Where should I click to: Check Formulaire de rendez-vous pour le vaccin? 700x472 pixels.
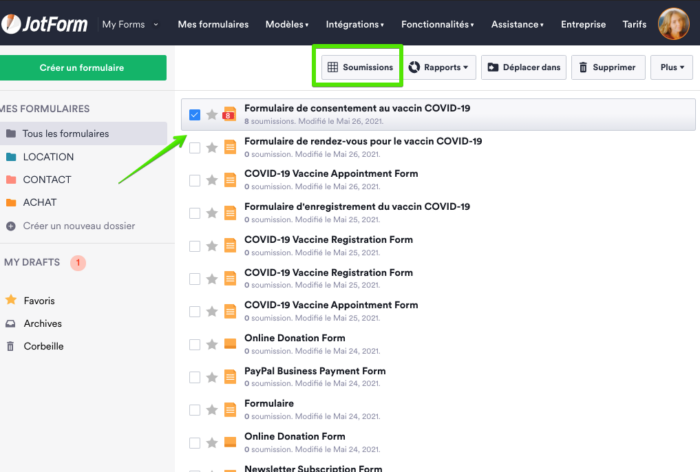pyautogui.click(x=195, y=147)
